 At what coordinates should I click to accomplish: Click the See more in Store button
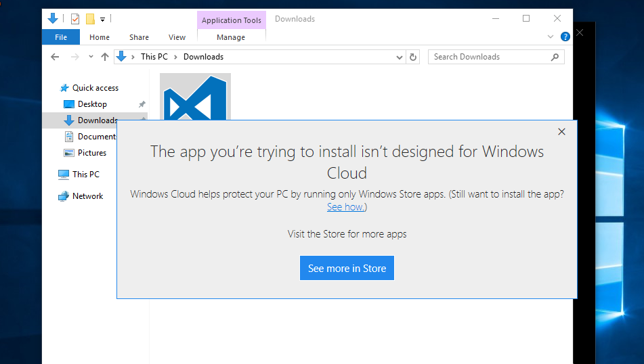pos(347,268)
